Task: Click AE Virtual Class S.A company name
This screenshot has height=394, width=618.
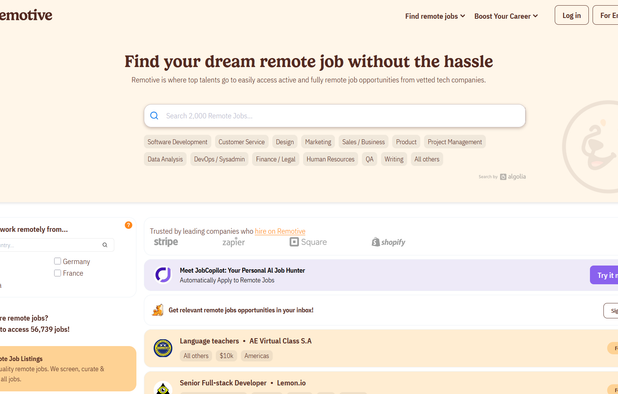Action: pyautogui.click(x=280, y=341)
